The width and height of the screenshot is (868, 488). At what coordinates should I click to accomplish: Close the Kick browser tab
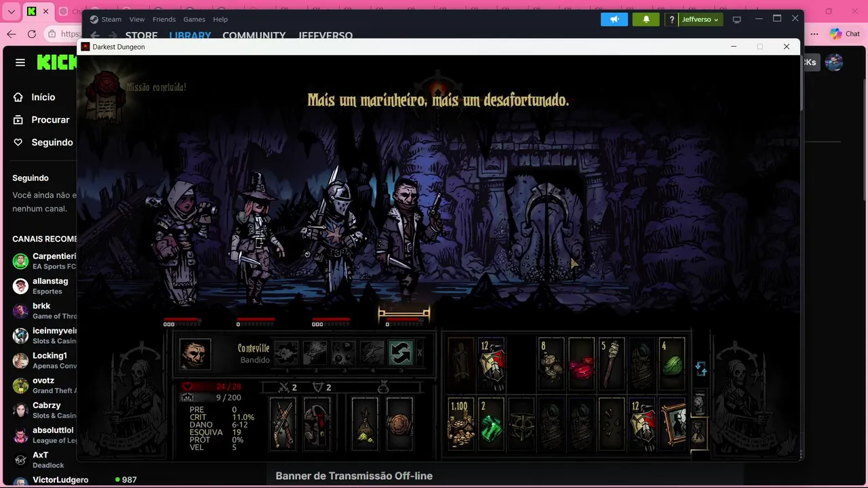tap(46, 12)
